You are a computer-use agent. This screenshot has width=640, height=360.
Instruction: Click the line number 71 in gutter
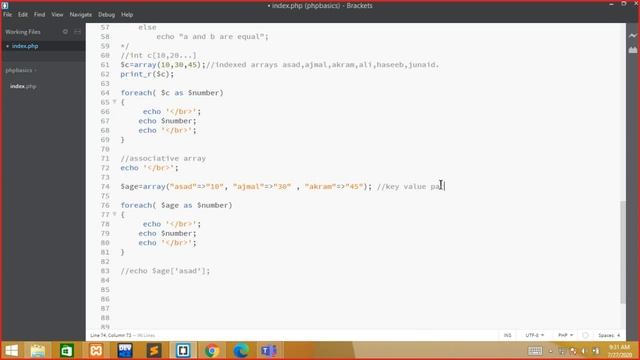pyautogui.click(x=105, y=158)
